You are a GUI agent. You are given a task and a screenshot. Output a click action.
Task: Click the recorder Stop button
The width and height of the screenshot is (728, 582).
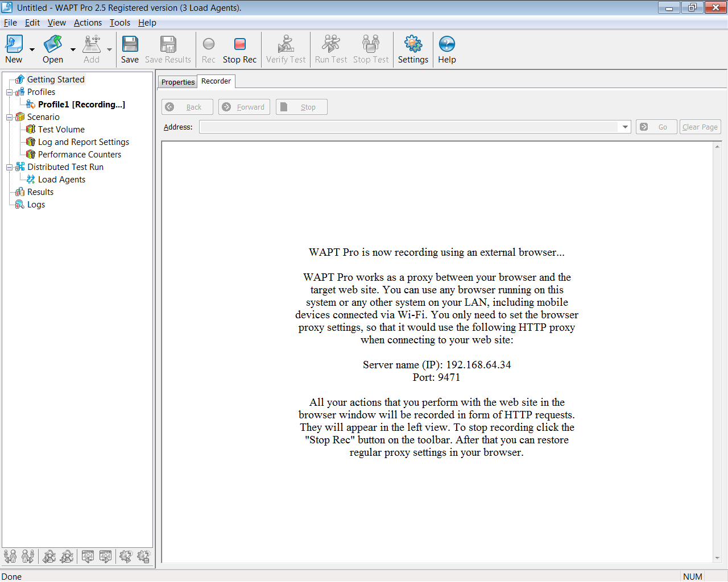pos(301,107)
